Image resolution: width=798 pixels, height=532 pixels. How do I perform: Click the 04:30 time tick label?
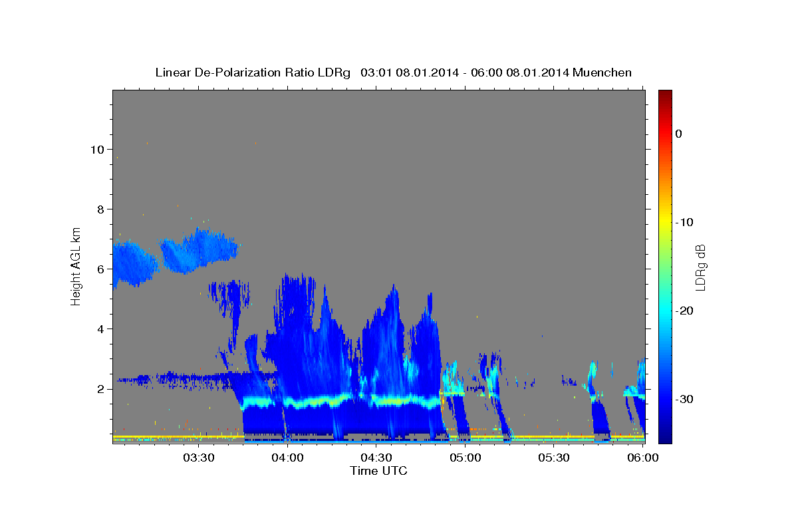point(376,458)
